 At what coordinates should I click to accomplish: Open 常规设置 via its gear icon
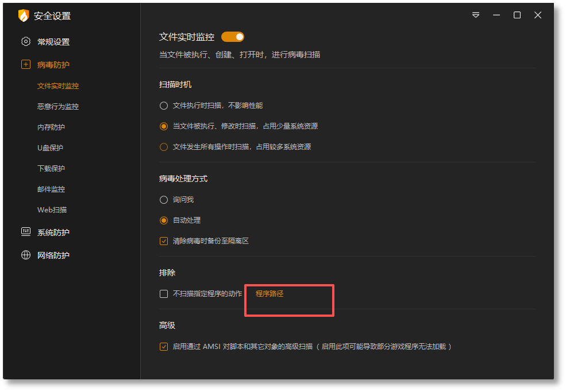tap(26, 41)
